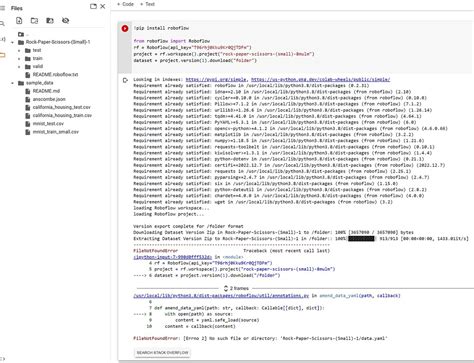474x363 pixels.
Task: Select the test folder name
Action: (x=37, y=50)
